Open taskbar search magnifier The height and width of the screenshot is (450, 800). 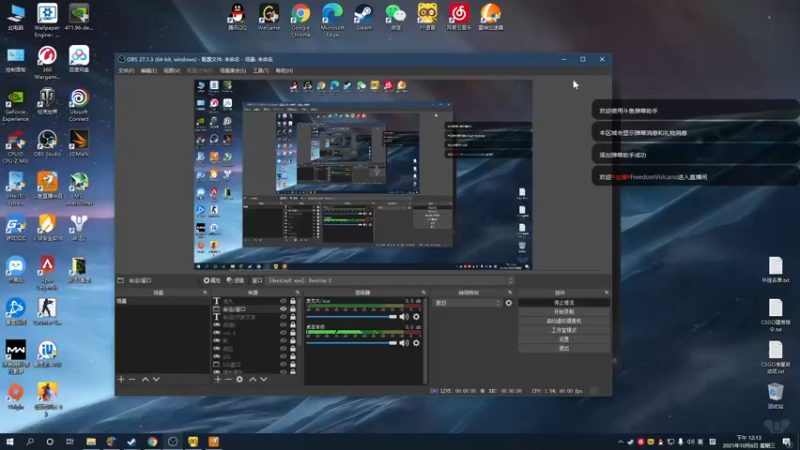coord(30,441)
